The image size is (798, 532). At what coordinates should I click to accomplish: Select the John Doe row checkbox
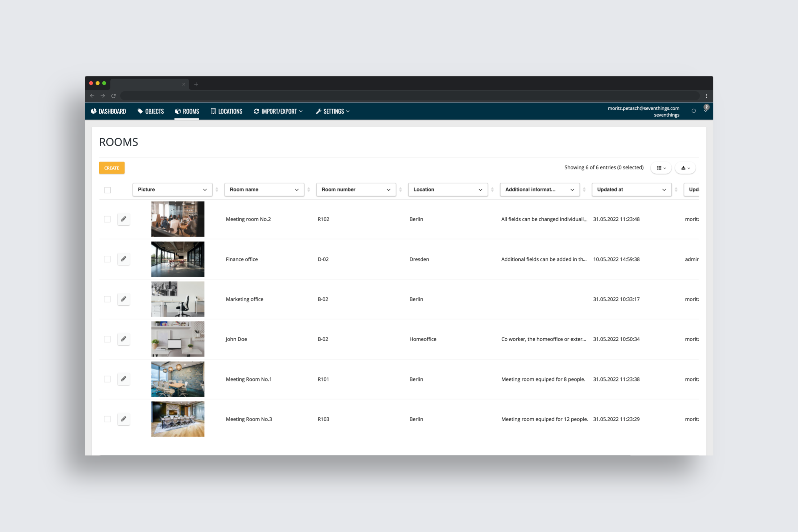point(107,339)
